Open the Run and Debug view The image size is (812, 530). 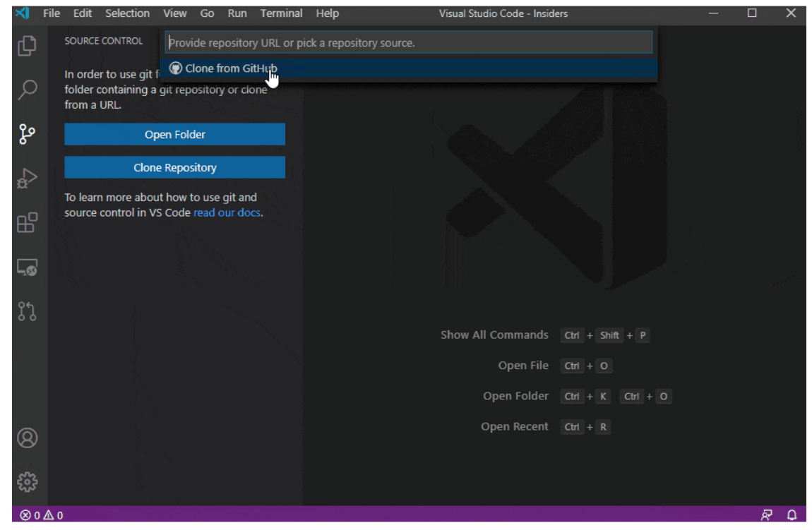click(27, 178)
